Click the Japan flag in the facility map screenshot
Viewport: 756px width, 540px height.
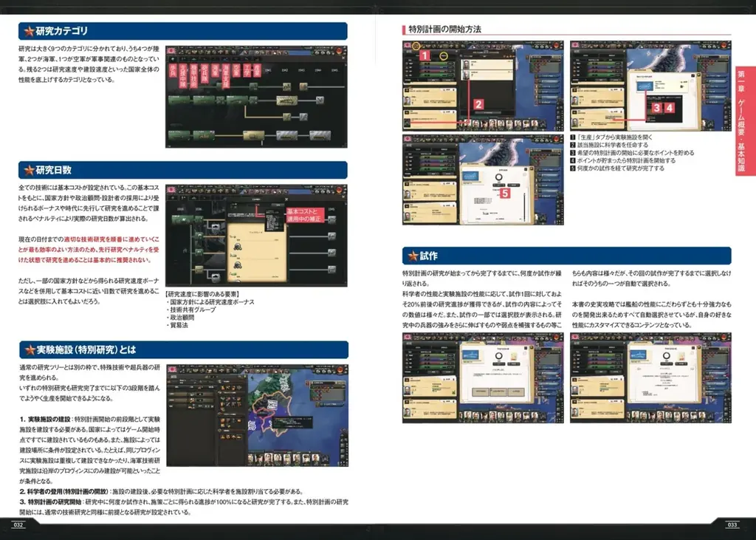pyautogui.click(x=171, y=369)
